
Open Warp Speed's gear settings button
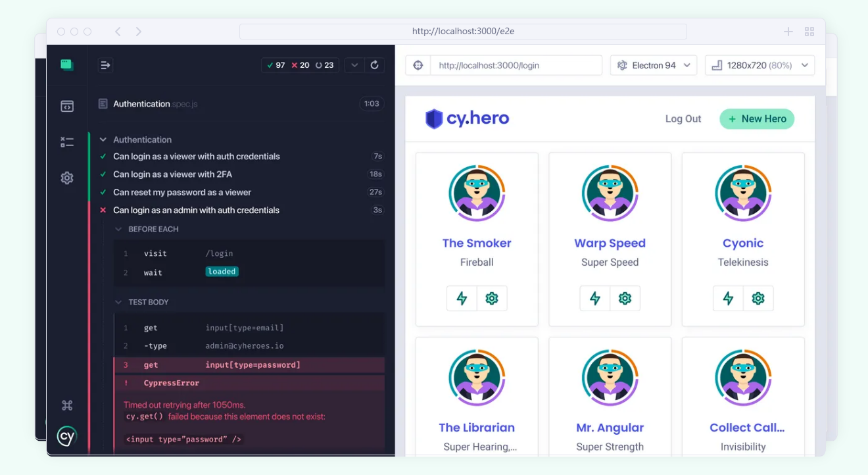click(625, 299)
